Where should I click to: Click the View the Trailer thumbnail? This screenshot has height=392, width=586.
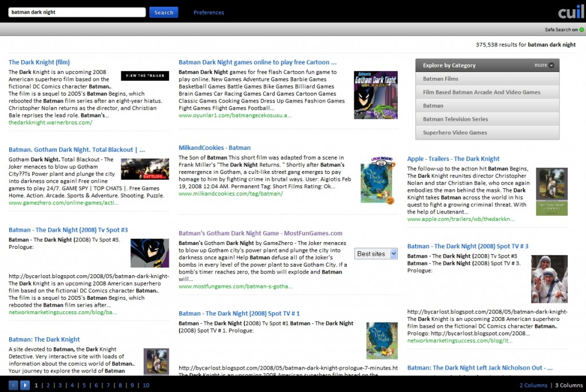[145, 76]
